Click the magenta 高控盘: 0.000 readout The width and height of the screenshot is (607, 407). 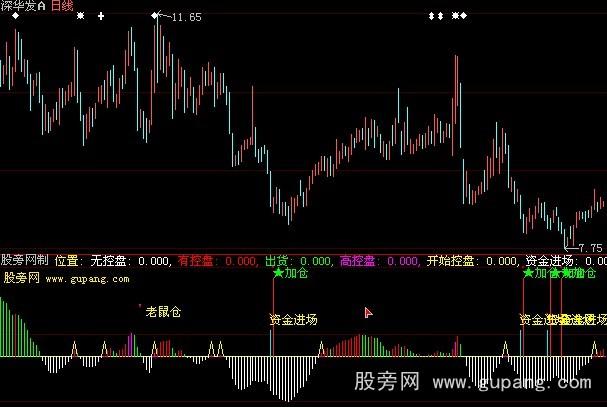(379, 261)
